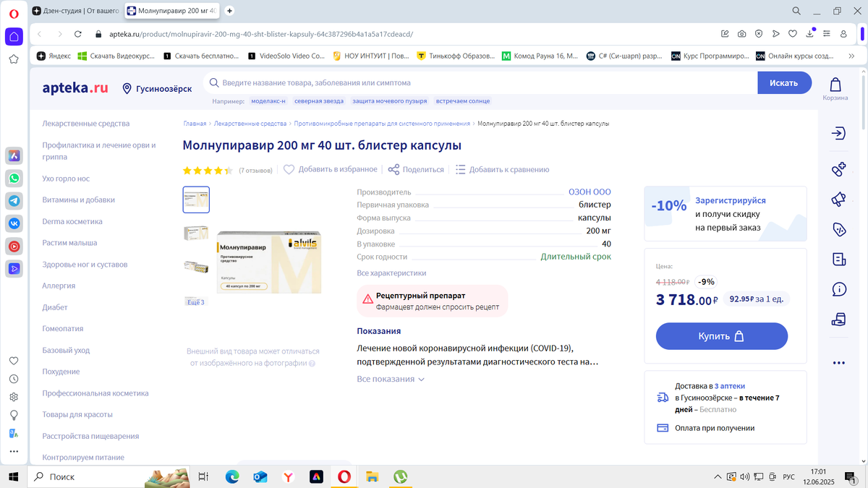This screenshot has width=868, height=488.
Task: Open VK in Opera sidebar
Action: pyautogui.click(x=14, y=224)
